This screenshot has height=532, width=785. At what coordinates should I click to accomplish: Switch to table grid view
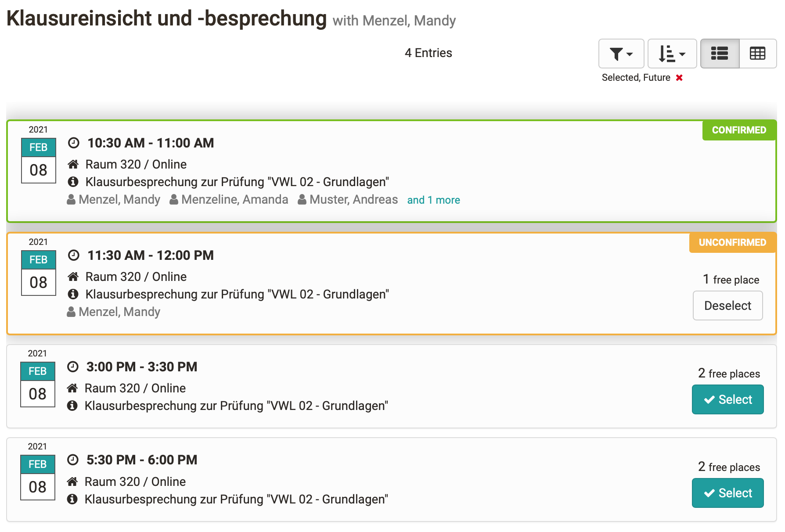[757, 54]
